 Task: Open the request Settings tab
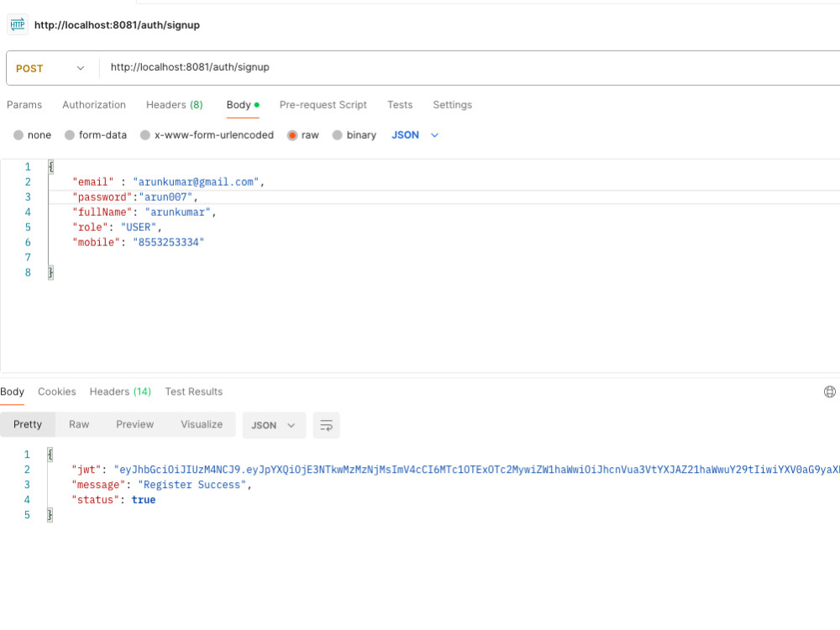pos(452,105)
